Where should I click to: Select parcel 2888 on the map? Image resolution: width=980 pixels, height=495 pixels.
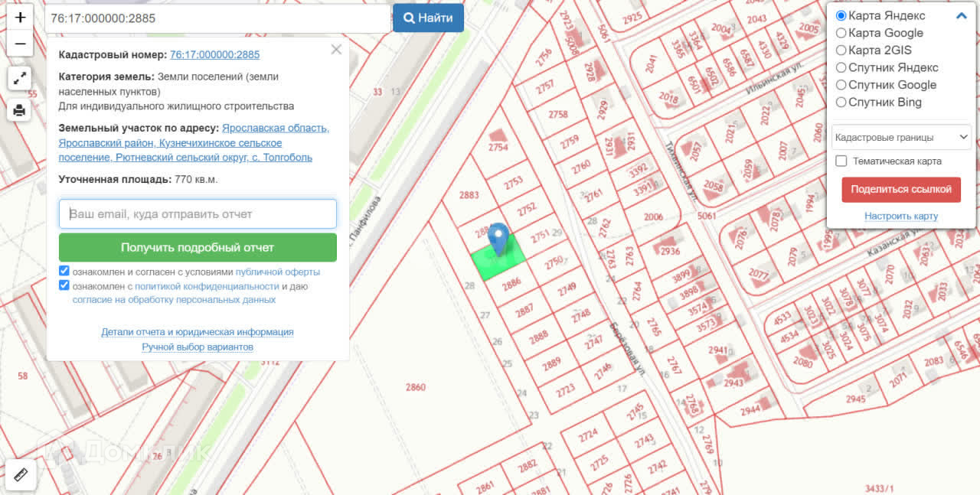coord(538,337)
